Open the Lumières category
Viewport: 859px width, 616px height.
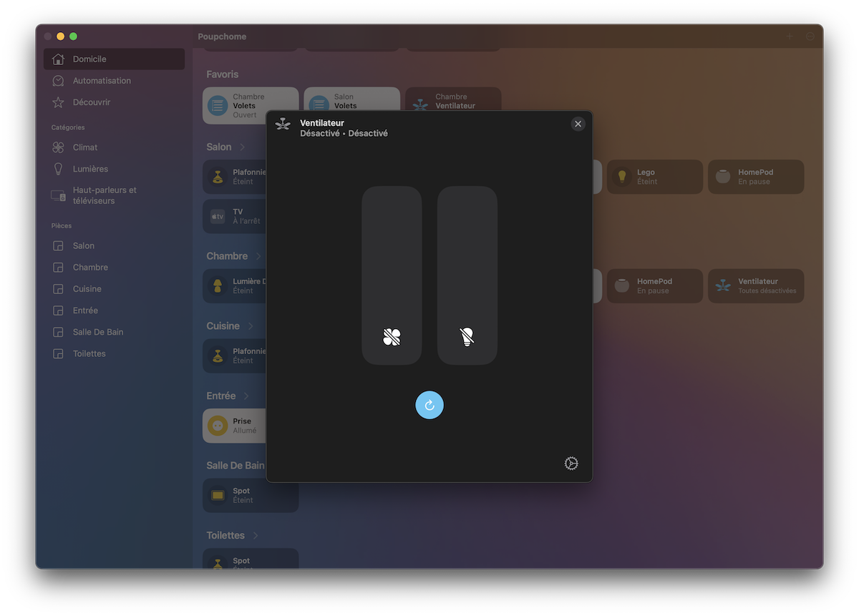pyautogui.click(x=114, y=169)
